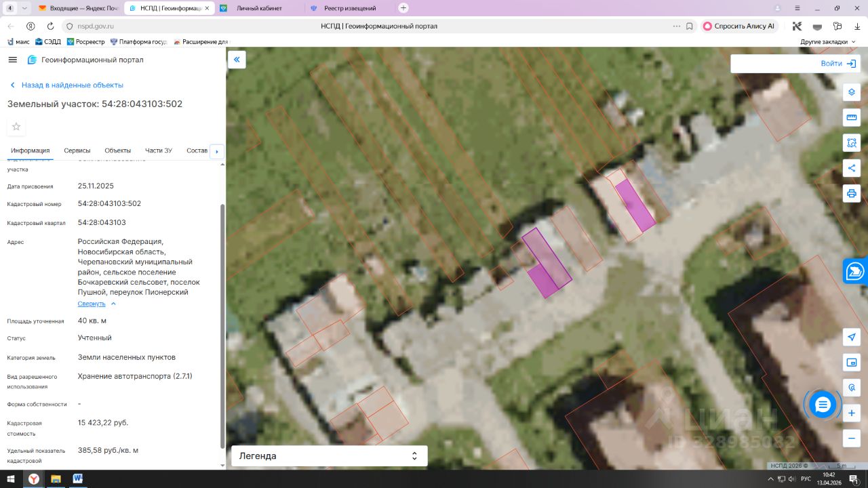Click cadastral value 15 423,22 руб.

pyautogui.click(x=103, y=423)
